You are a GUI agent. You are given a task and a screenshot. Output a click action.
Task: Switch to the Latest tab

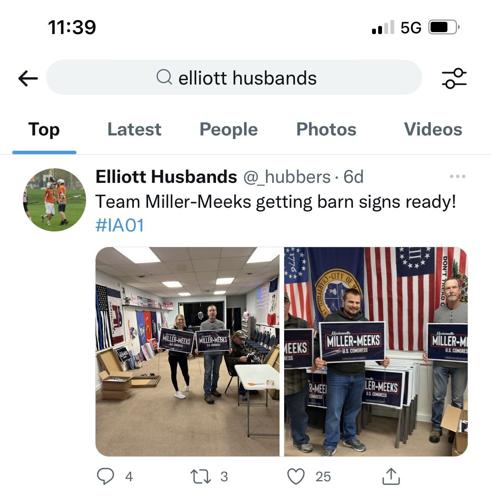(x=134, y=129)
